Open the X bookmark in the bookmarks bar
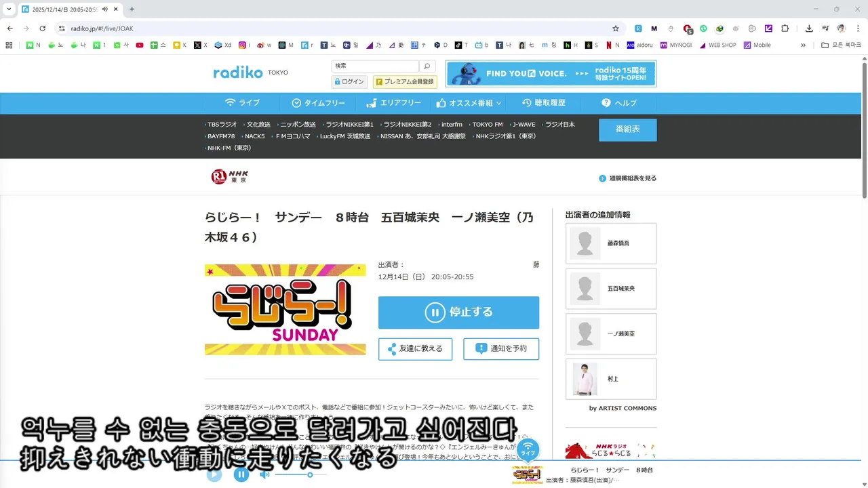The height and width of the screenshot is (488, 868). pos(201,45)
